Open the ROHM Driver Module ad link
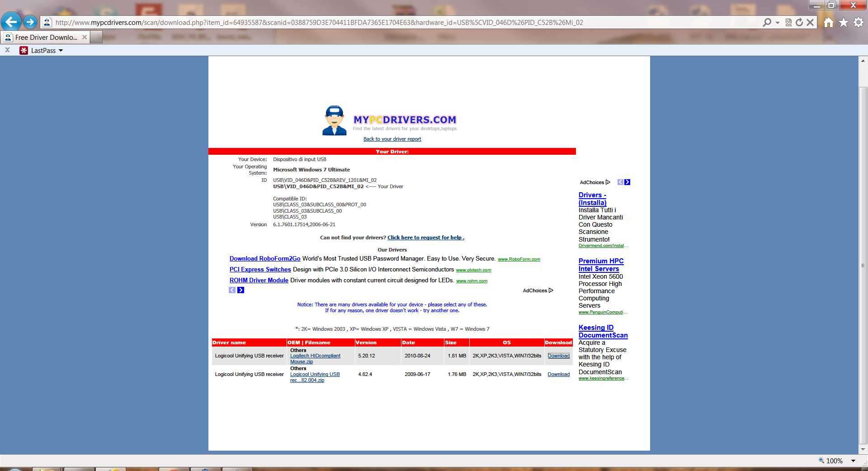This screenshot has height=471, width=868. [x=259, y=281]
